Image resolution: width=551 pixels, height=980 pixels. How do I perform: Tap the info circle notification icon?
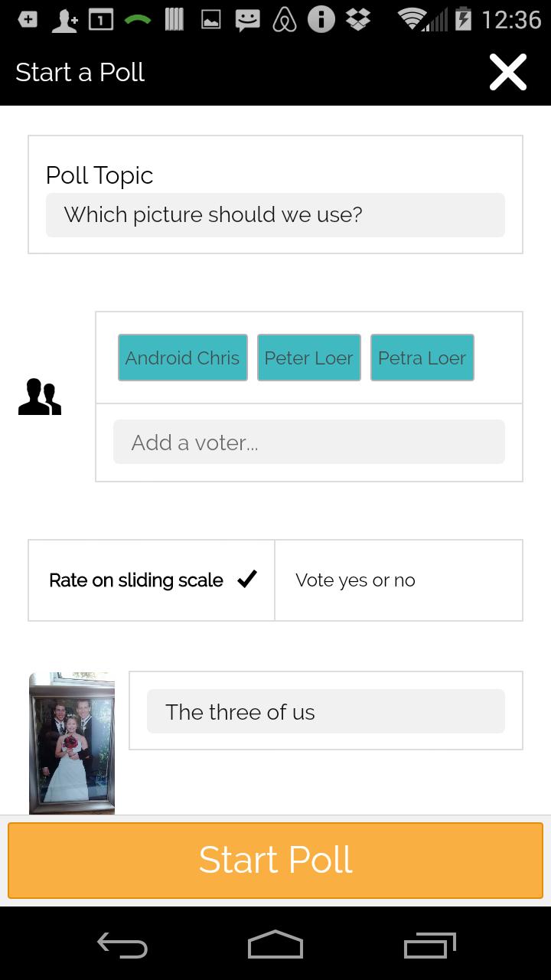321,20
